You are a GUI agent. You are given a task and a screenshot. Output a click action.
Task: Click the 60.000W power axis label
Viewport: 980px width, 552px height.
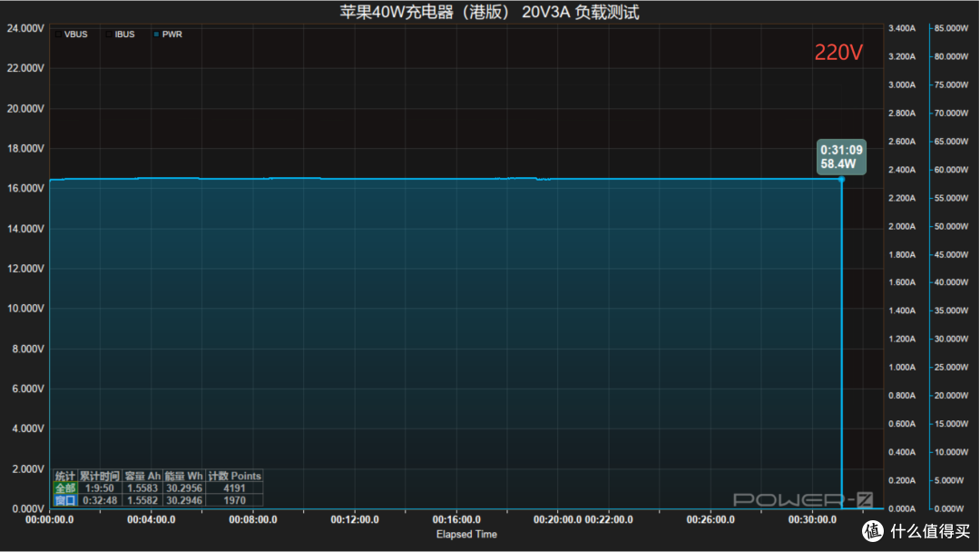click(951, 170)
